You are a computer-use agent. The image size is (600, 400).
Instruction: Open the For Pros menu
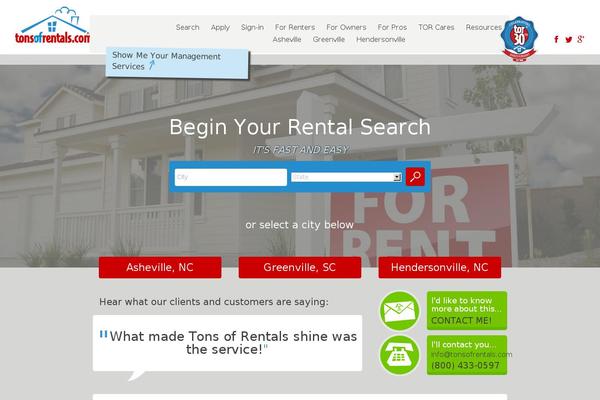pyautogui.click(x=392, y=27)
